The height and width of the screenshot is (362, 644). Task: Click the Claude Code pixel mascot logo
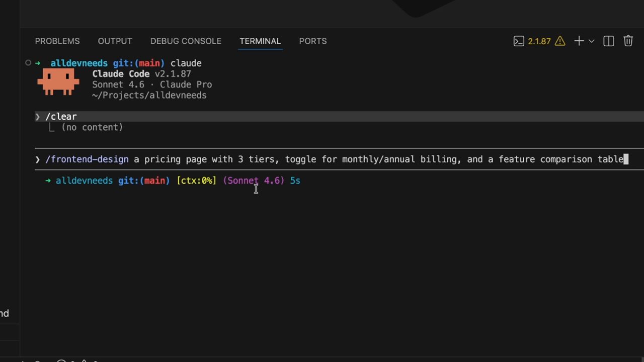[x=58, y=82]
